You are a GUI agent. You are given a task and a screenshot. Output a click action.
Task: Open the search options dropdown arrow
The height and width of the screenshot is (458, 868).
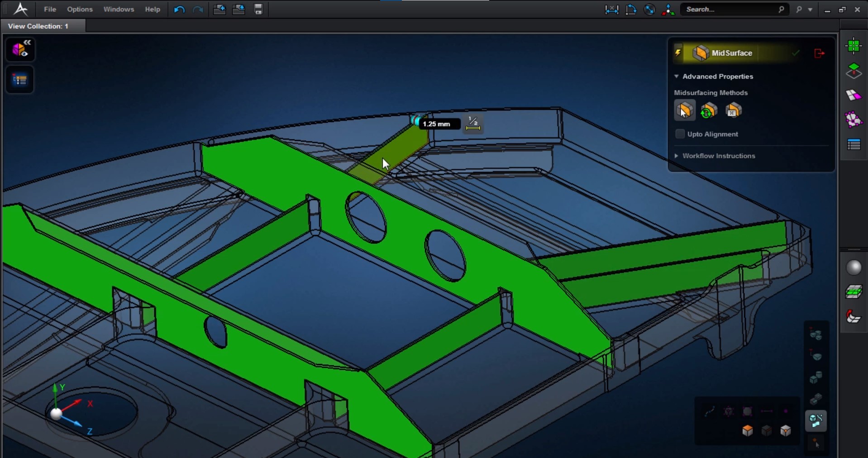(810, 10)
